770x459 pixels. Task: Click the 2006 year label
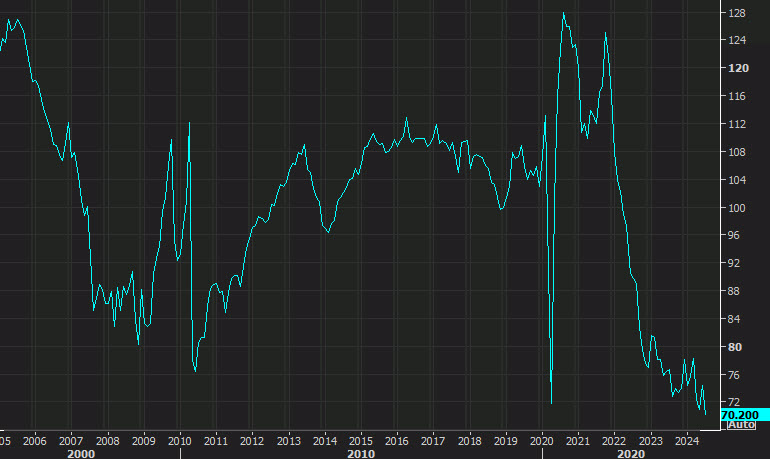pyautogui.click(x=34, y=441)
